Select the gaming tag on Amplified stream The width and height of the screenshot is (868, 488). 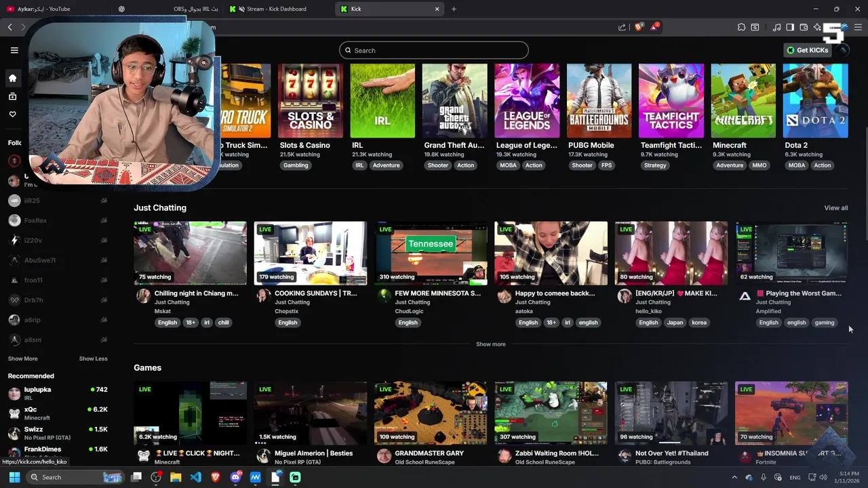click(825, 323)
